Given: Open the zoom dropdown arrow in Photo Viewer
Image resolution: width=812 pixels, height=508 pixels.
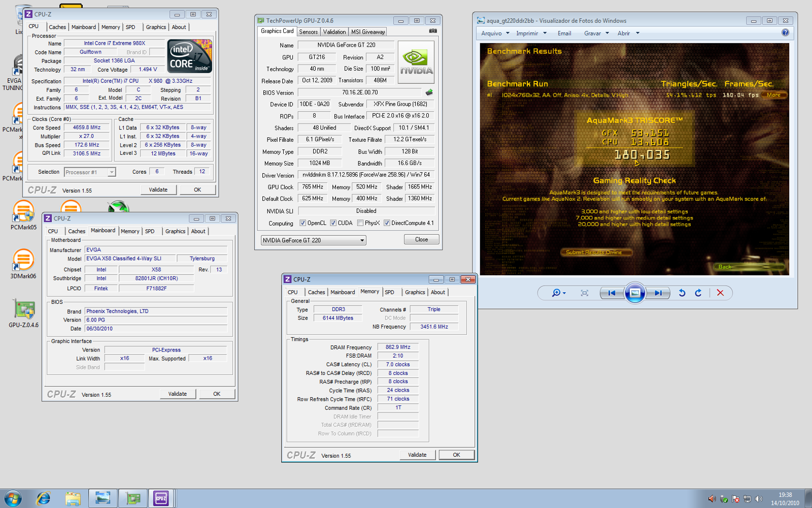Looking at the screenshot, I should coord(564,293).
